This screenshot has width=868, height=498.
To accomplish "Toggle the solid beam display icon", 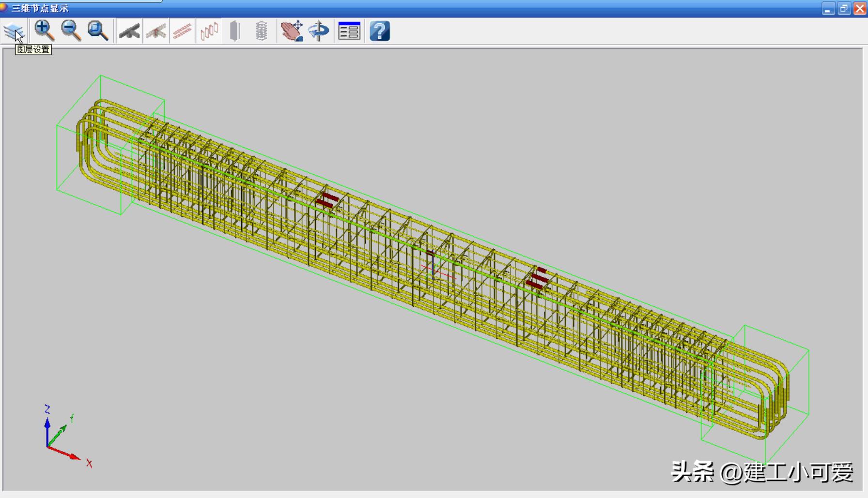I will (x=129, y=31).
